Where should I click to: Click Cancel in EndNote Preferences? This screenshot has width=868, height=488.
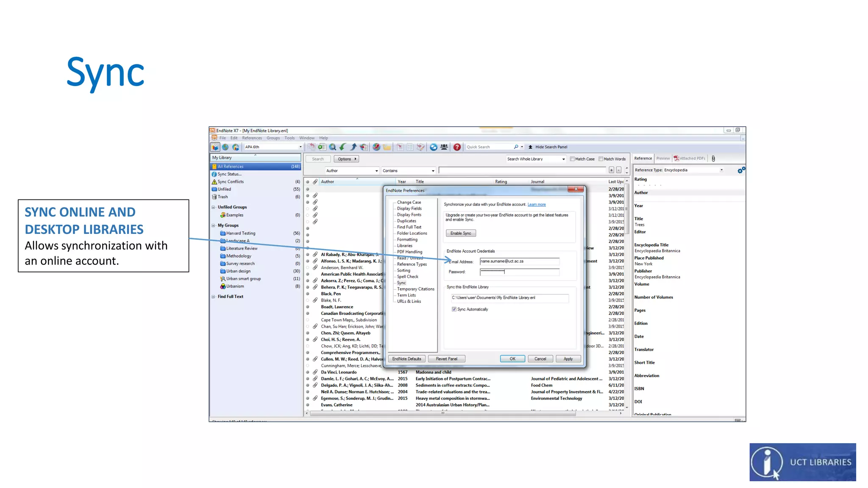540,359
